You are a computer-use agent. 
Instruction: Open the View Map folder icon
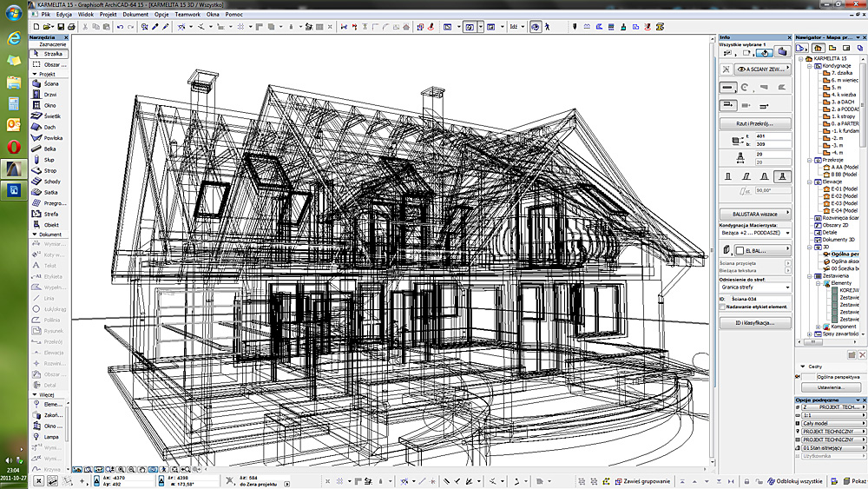pyautogui.click(x=832, y=48)
